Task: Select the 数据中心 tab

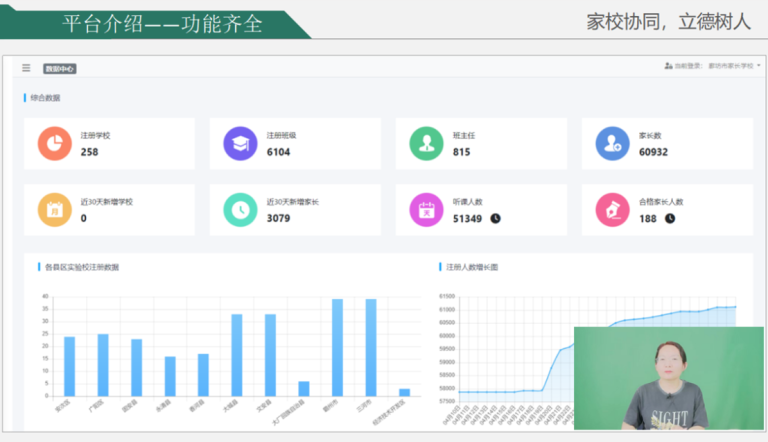Action: pyautogui.click(x=60, y=69)
